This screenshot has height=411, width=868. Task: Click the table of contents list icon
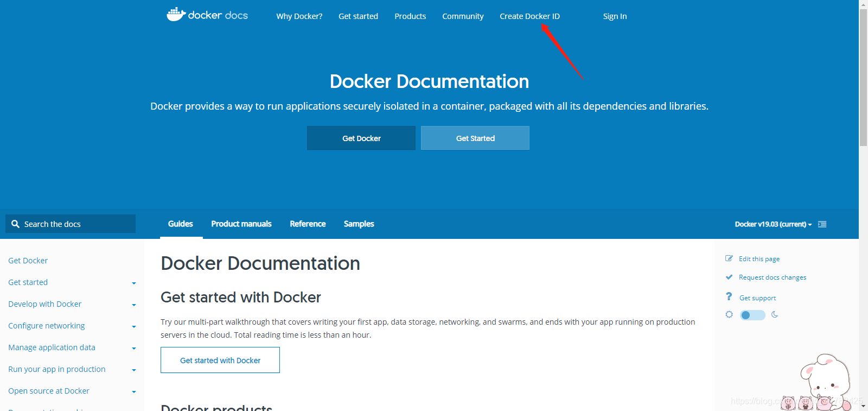[822, 224]
